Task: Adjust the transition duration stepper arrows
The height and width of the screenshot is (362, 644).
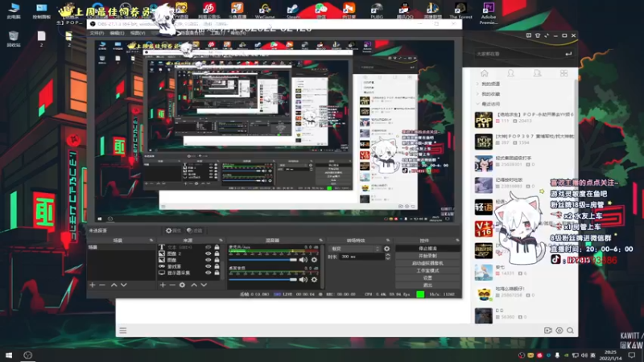Action: click(x=387, y=257)
